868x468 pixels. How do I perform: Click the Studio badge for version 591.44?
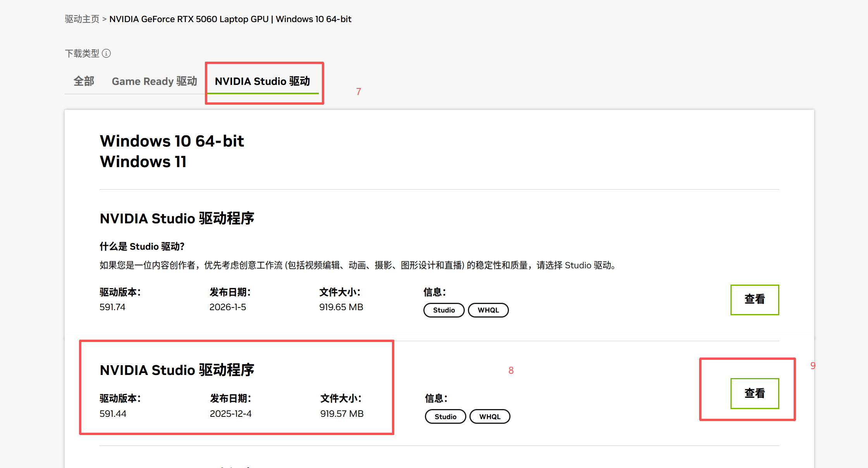point(445,416)
